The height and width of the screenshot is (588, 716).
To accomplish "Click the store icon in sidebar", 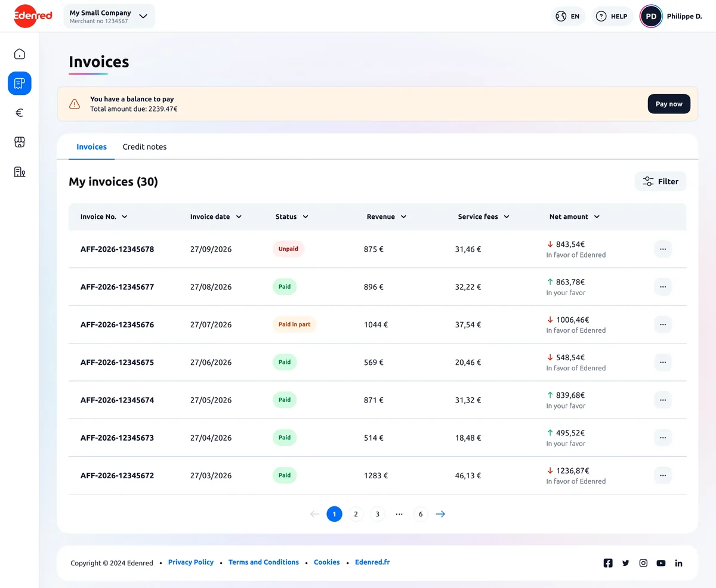I will [x=20, y=142].
